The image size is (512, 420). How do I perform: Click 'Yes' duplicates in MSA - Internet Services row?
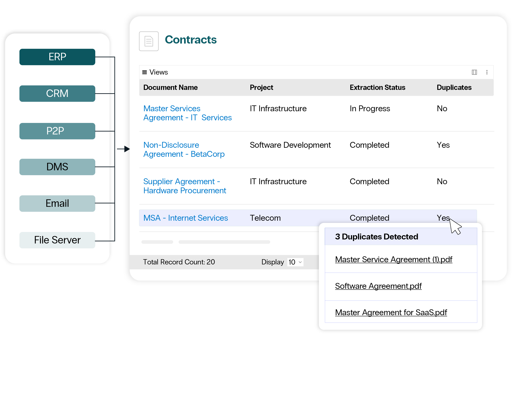point(443,218)
